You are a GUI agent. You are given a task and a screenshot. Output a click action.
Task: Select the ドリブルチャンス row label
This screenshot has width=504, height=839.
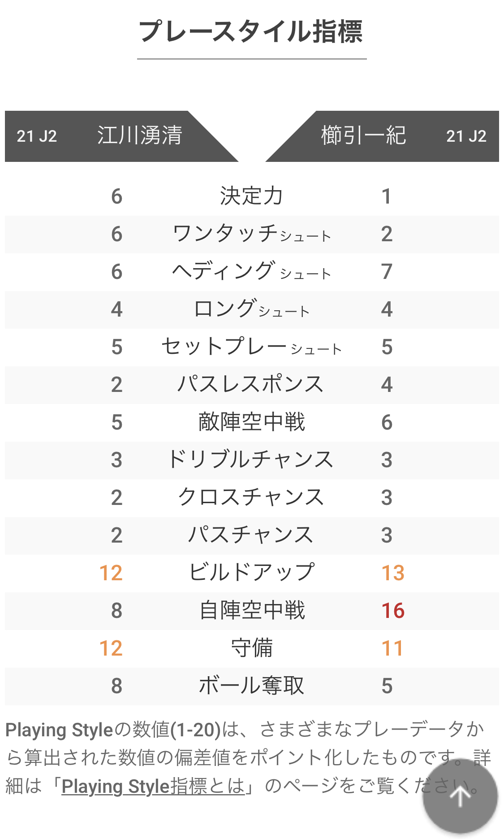click(x=251, y=460)
